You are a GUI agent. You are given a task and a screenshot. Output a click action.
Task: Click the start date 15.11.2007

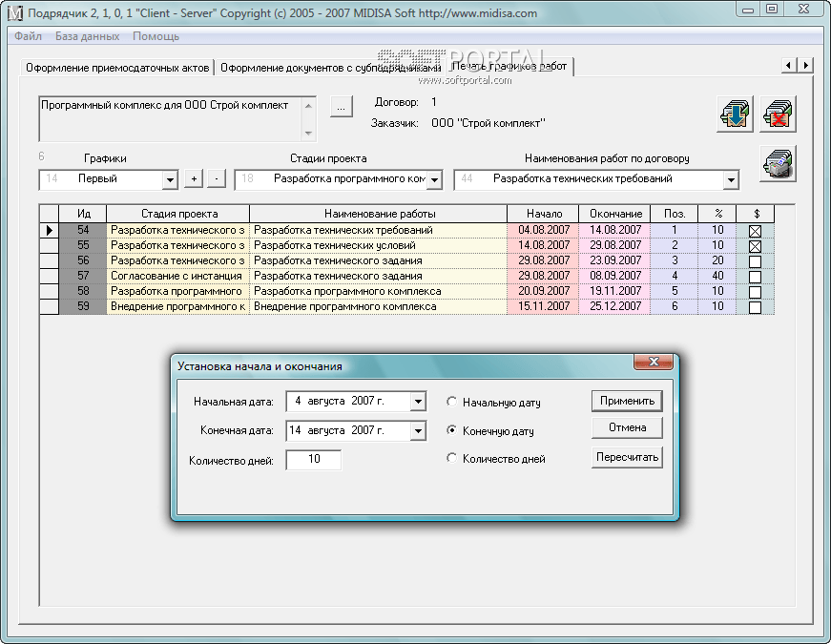543,306
